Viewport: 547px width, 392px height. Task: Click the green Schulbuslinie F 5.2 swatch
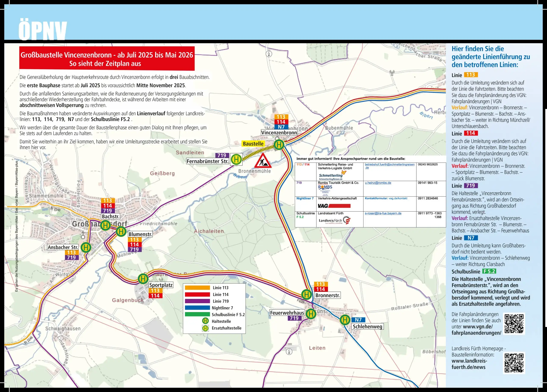[197, 314]
